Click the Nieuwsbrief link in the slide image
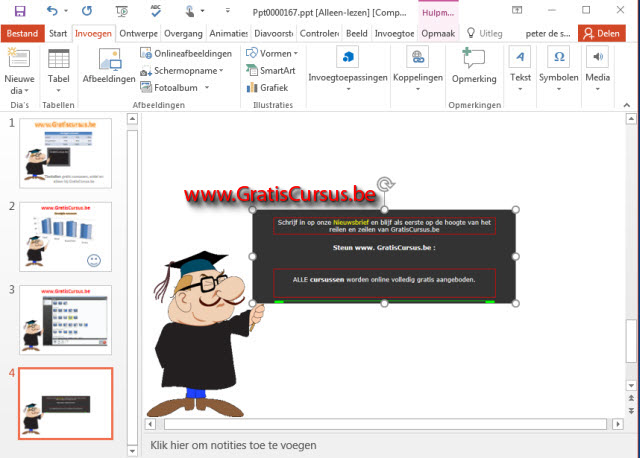The width and height of the screenshot is (640, 458). click(351, 222)
